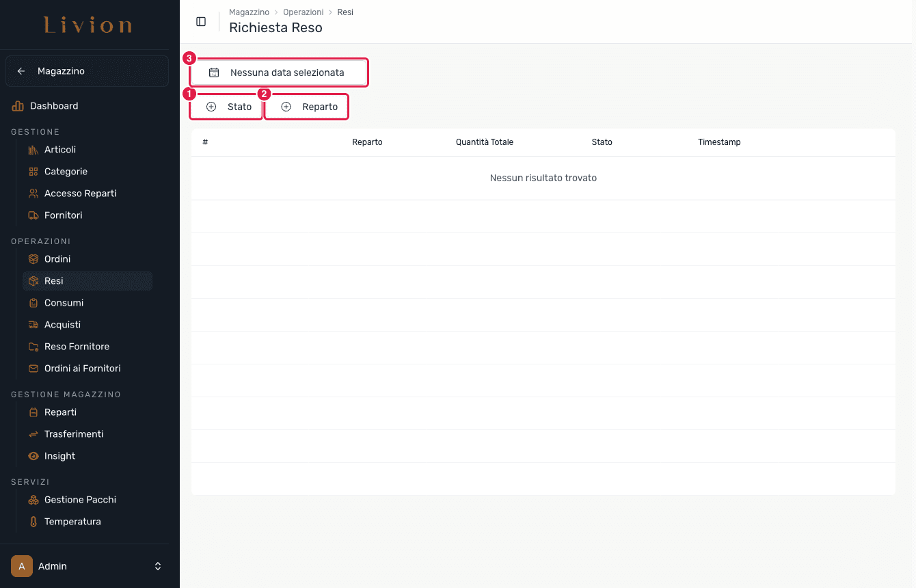Click the calendar icon in the date picker

214,72
